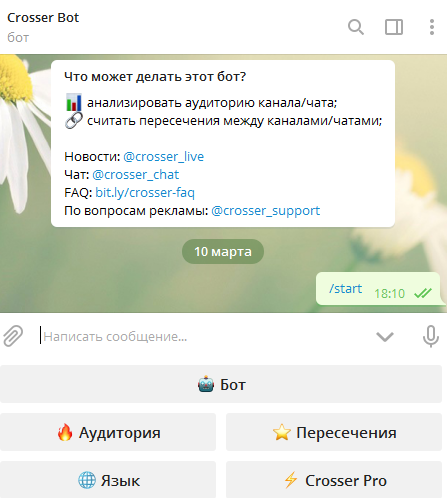447x498 pixels.
Task: Click the bar chart emoji in bot description
Action: (73, 102)
